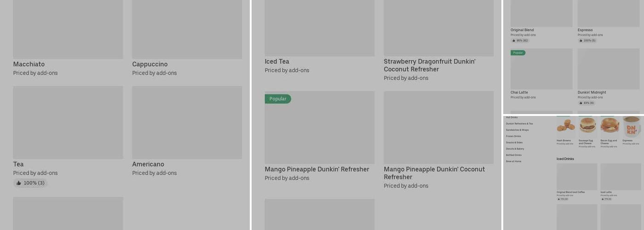Click thumbs-up rating icon under Tea
The width and height of the screenshot is (644, 230).
click(19, 183)
